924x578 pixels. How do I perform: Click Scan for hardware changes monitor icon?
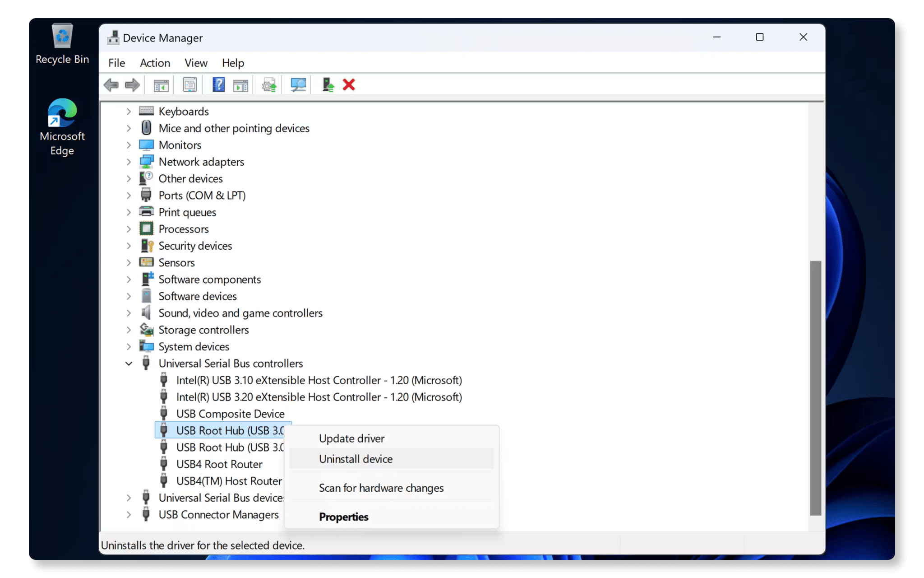(x=298, y=85)
